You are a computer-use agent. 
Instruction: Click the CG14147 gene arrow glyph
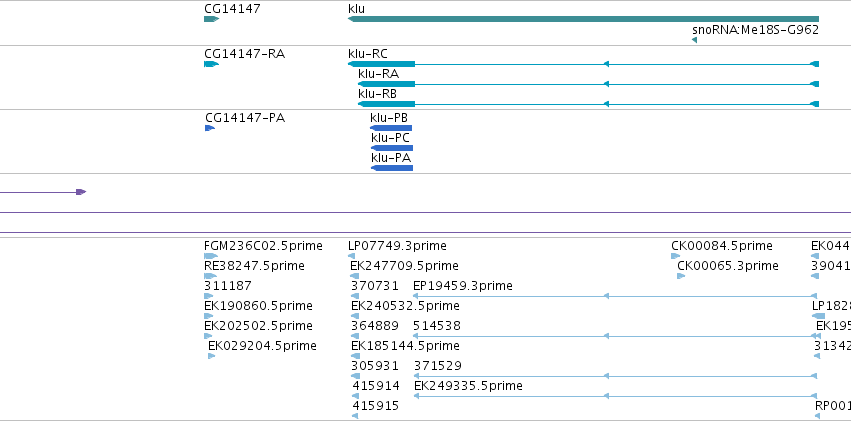pos(212,19)
